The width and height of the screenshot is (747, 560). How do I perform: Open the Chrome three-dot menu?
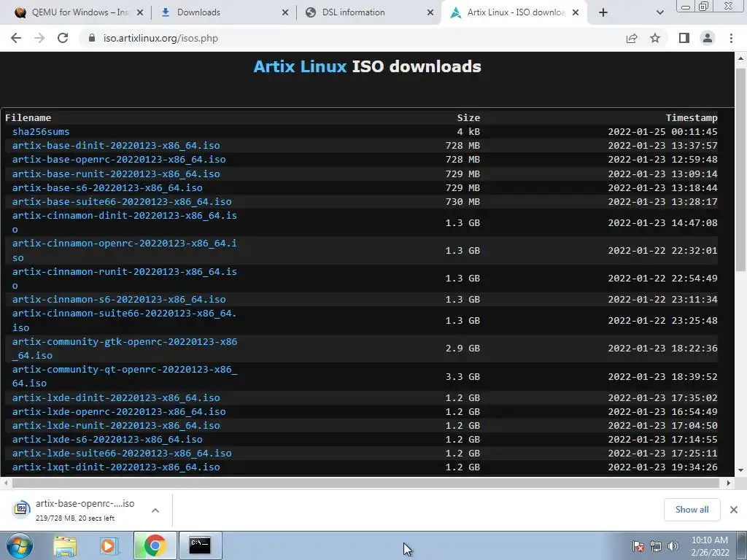point(731,38)
